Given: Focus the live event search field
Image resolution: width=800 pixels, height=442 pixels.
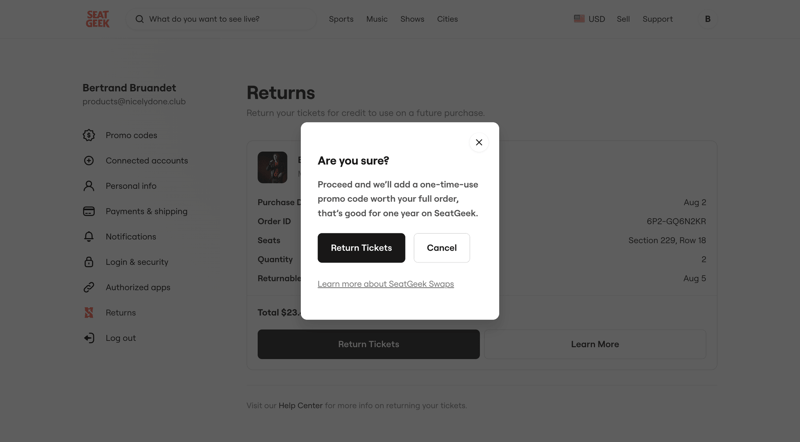Looking at the screenshot, I should tap(225, 19).
